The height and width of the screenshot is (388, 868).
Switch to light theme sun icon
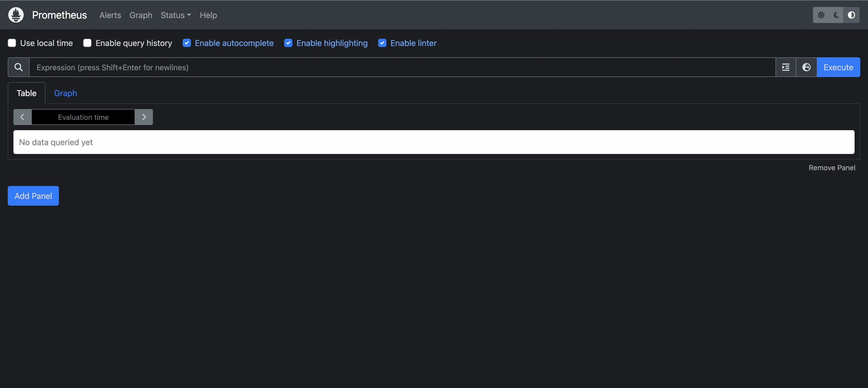tap(821, 15)
